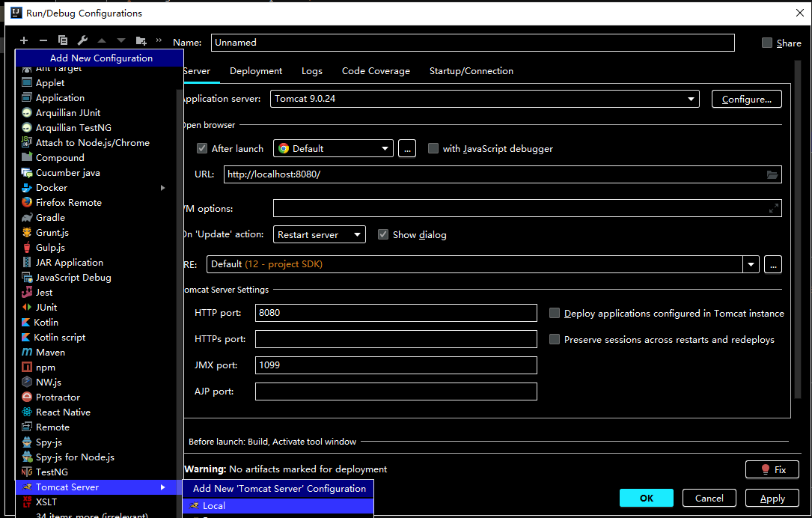
Task: Uncheck the Show dialog checkbox
Action: pyautogui.click(x=383, y=234)
